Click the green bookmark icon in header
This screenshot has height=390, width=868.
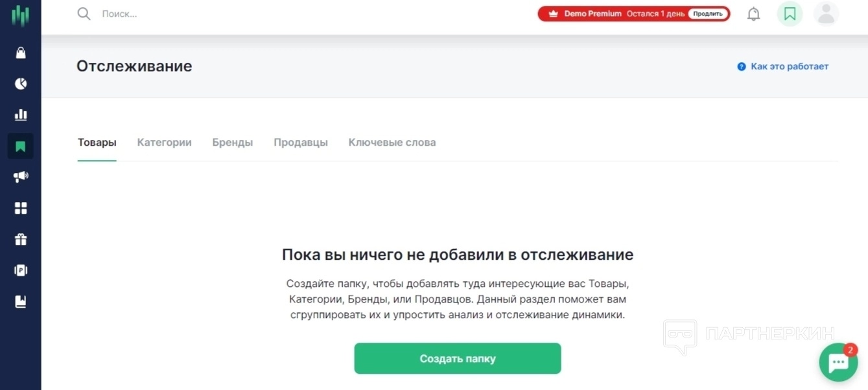(790, 14)
